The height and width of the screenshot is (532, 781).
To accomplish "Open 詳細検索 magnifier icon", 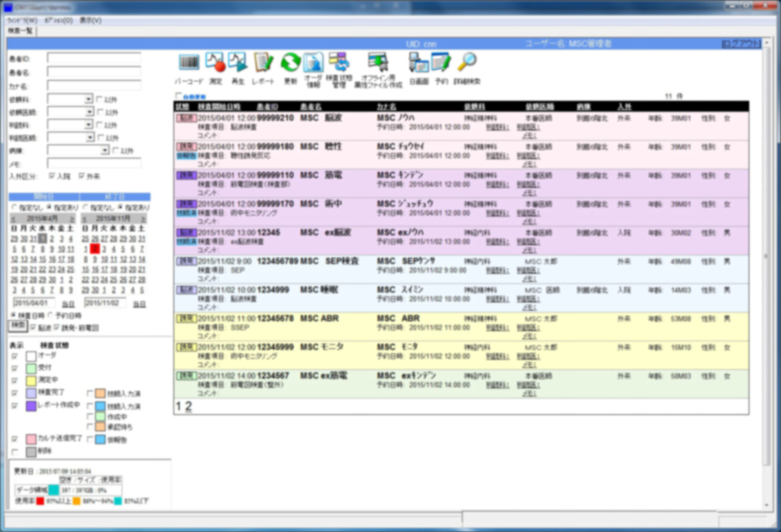I will pos(467,62).
